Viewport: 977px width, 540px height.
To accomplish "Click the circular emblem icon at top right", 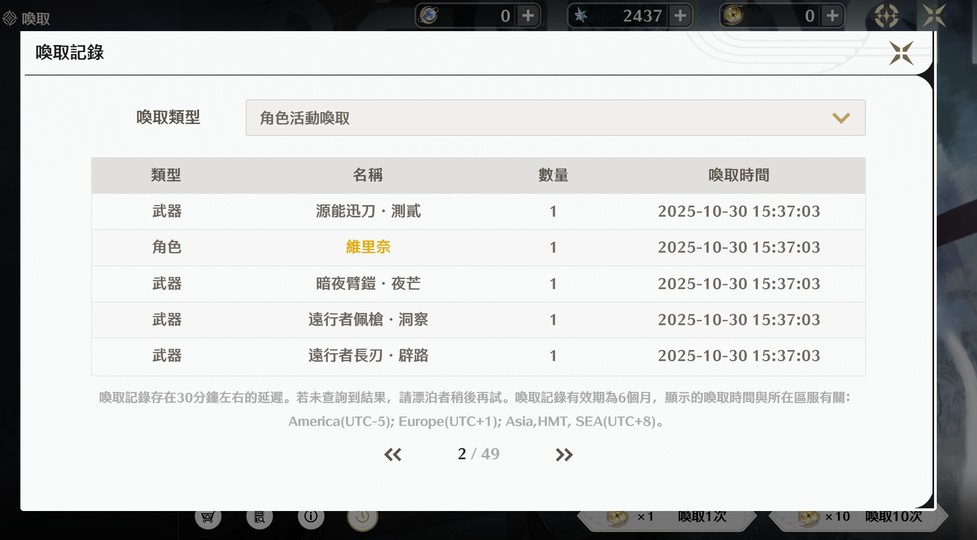I will [x=886, y=15].
